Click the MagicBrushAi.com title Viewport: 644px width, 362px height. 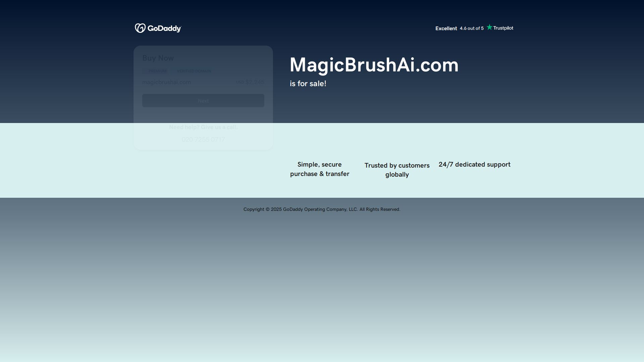[374, 65]
